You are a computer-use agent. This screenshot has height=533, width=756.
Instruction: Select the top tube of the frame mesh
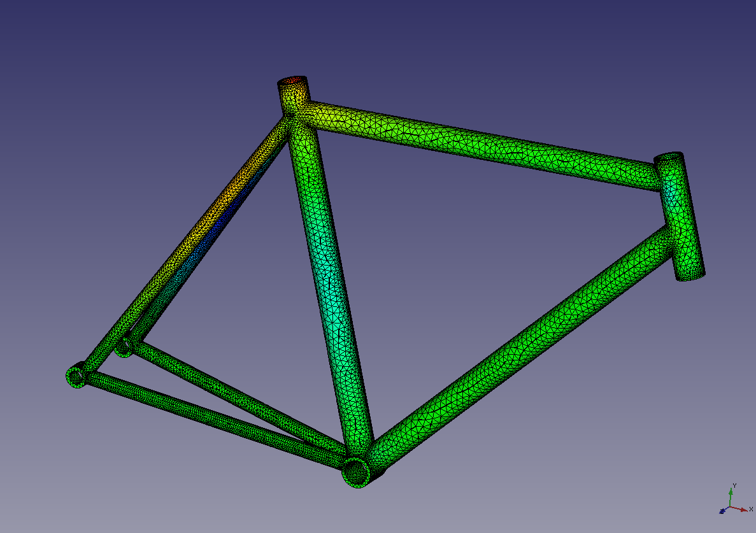[482, 145]
